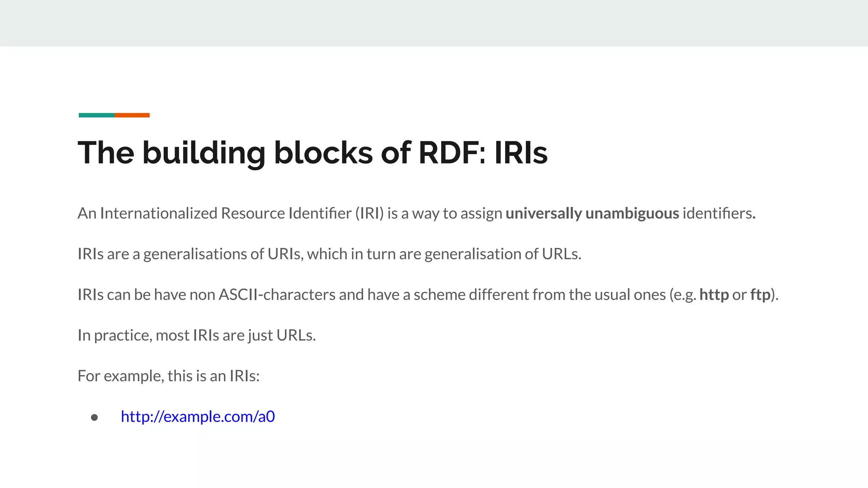Viewport: 868px width, 488px height.
Task: Click the bullet point before the example link
Action: point(95,418)
